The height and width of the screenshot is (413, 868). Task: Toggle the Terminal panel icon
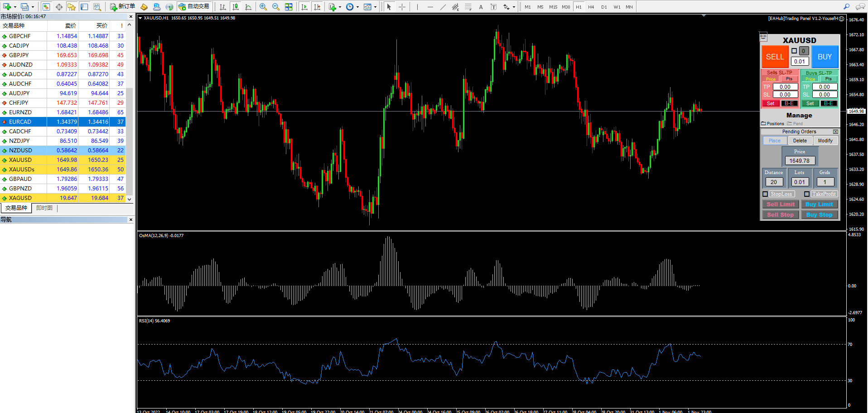click(84, 7)
